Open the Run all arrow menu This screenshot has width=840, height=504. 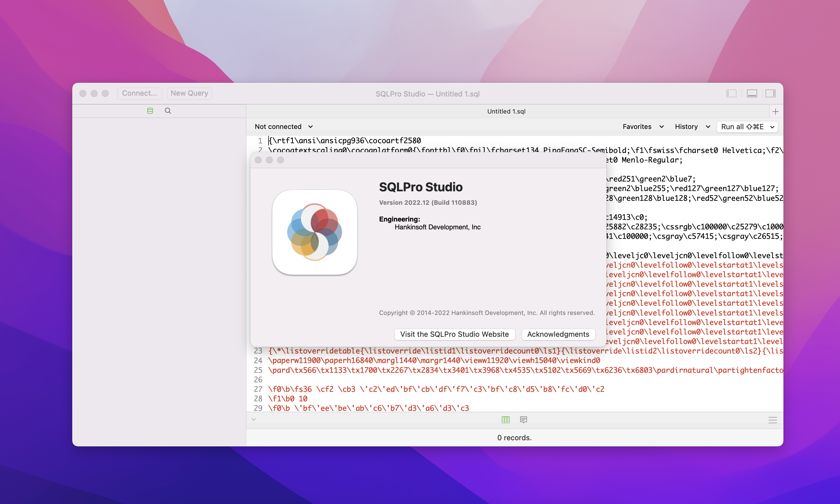click(772, 127)
